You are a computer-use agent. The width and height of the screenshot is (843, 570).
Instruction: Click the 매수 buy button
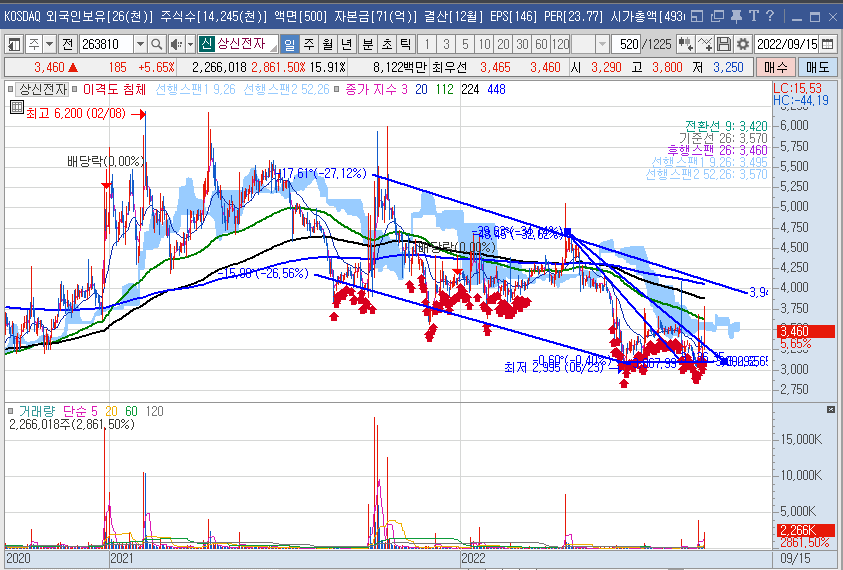pyautogui.click(x=776, y=67)
